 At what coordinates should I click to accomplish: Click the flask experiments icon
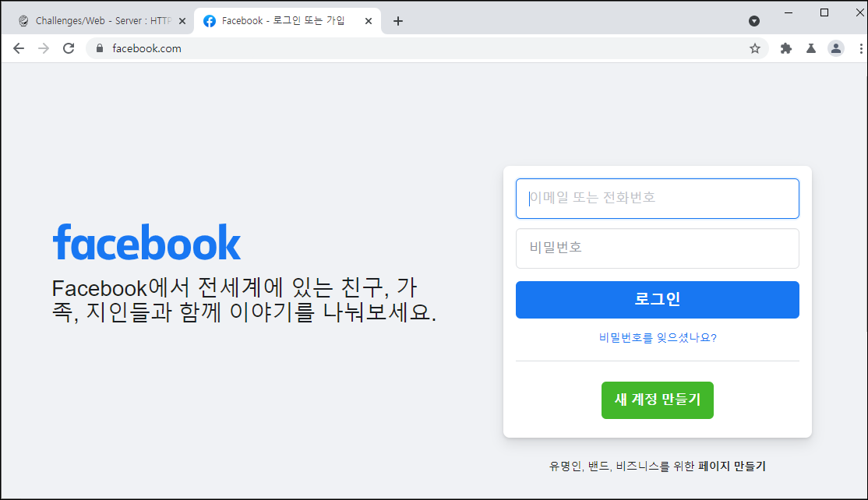[811, 48]
